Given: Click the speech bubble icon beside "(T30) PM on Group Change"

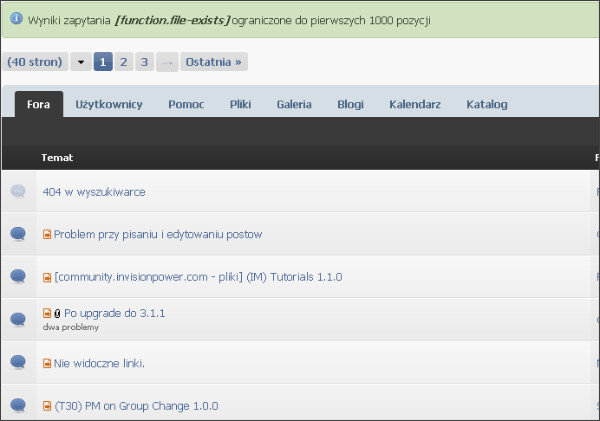Looking at the screenshot, I should [18, 405].
